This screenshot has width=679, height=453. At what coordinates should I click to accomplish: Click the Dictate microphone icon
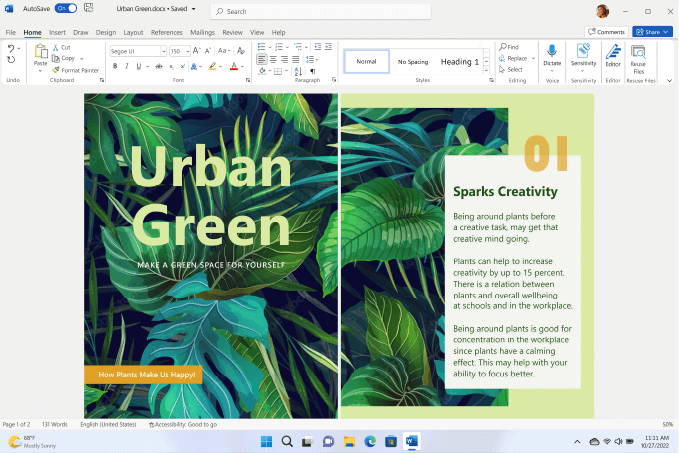pos(551,52)
